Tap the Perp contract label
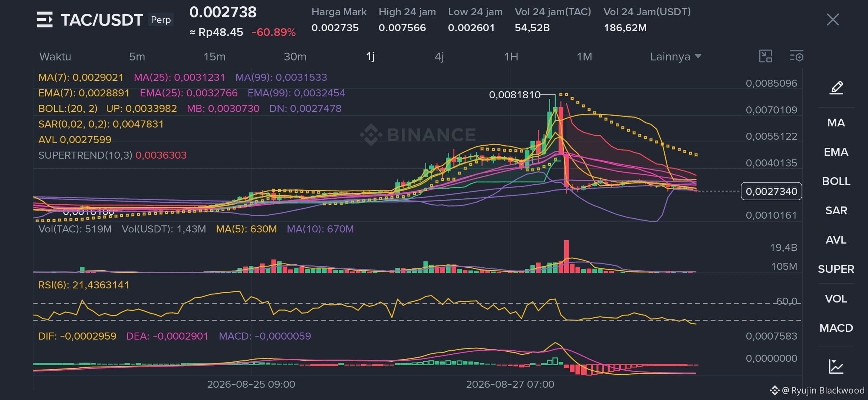The width and height of the screenshot is (868, 400). pos(161,20)
